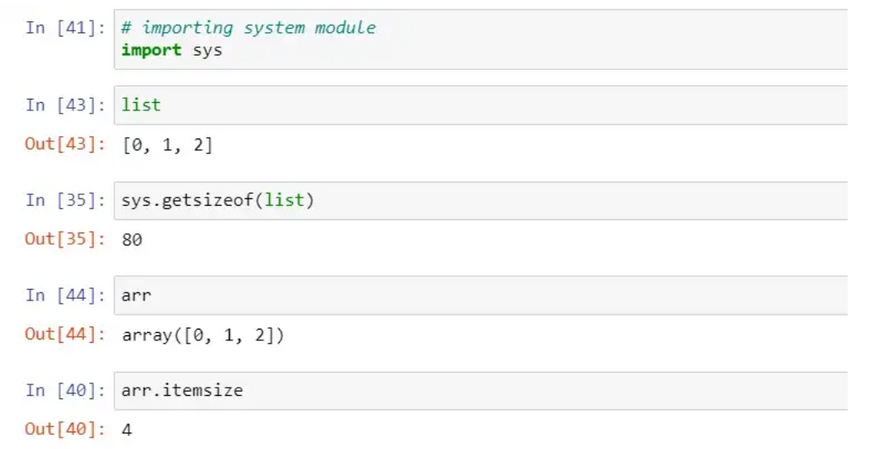
Task: Click the Out[44] output prompt
Action: 64,335
